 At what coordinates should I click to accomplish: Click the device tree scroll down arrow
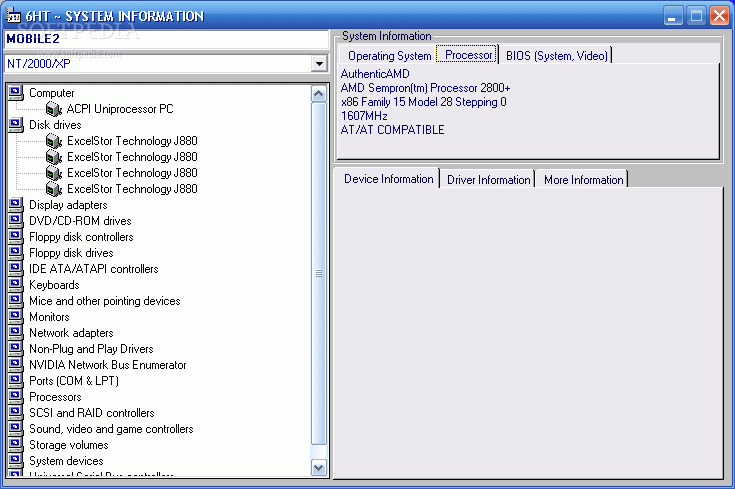[x=319, y=467]
